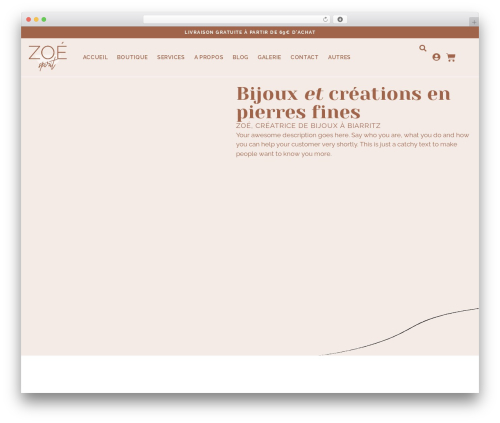Reload page using the browser refresh icon
Viewport: 500px width, 423px height.
coord(325,20)
